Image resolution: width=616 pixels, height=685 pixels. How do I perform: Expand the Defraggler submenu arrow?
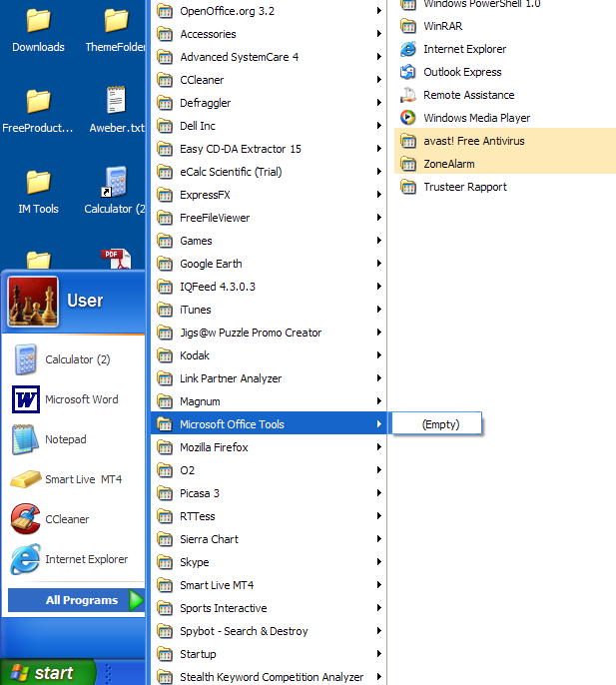pos(379,103)
